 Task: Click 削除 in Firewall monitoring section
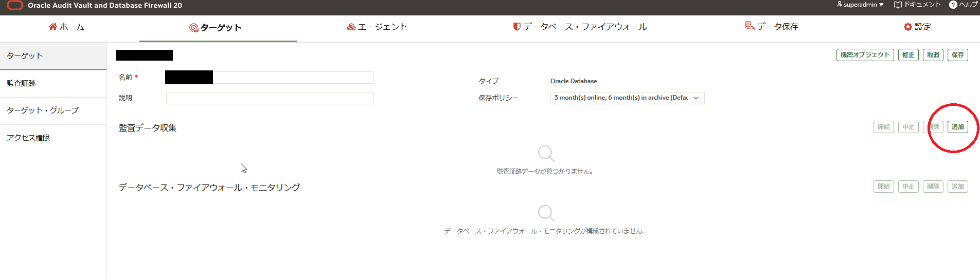point(933,187)
